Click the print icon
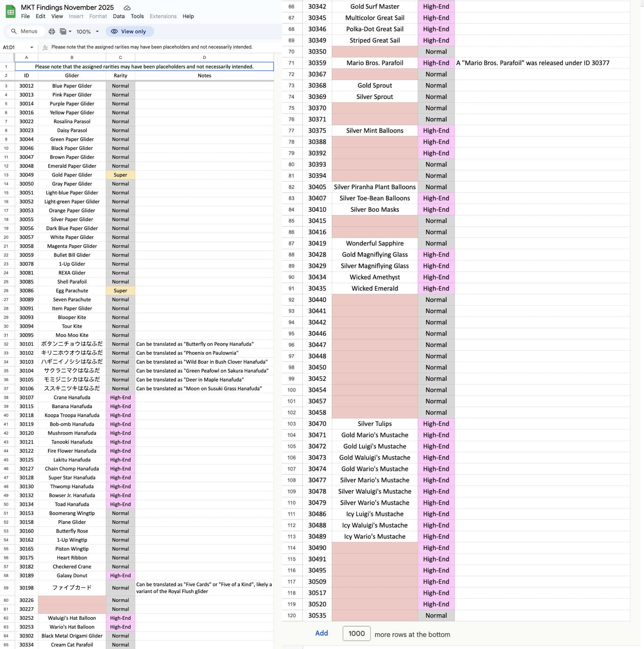644x649 pixels. [52, 32]
